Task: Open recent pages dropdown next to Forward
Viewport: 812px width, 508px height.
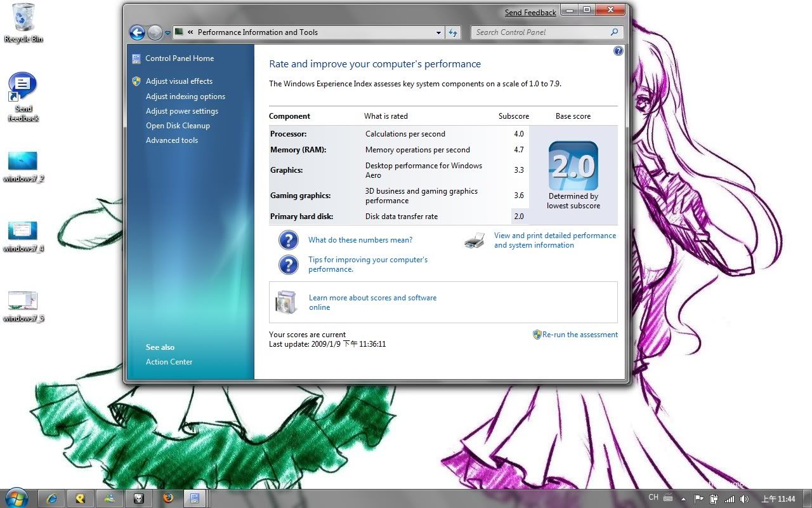Action: pos(167,32)
